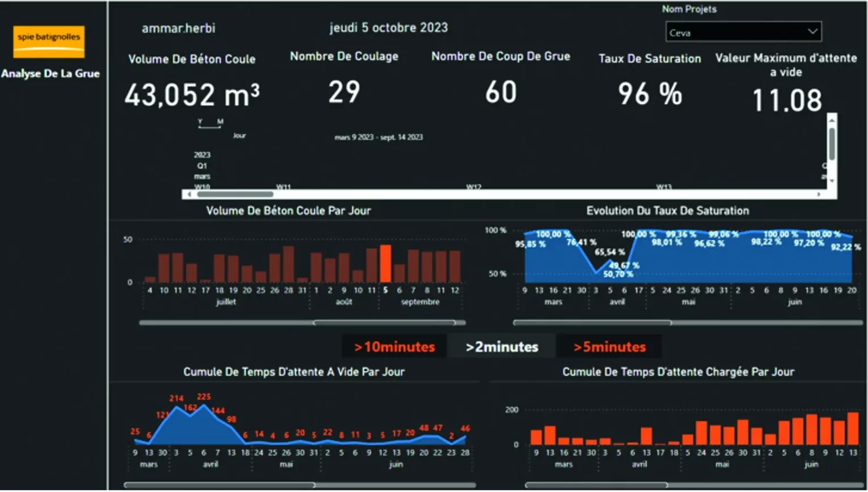The height and width of the screenshot is (492, 868).
Task: Select the >2minutes filter
Action: tap(501, 347)
